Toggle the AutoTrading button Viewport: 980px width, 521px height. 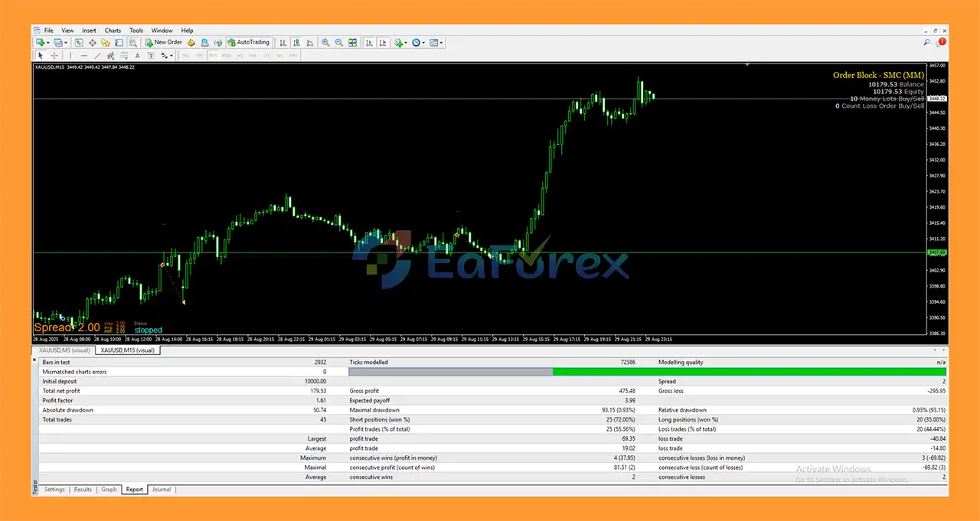[248, 43]
